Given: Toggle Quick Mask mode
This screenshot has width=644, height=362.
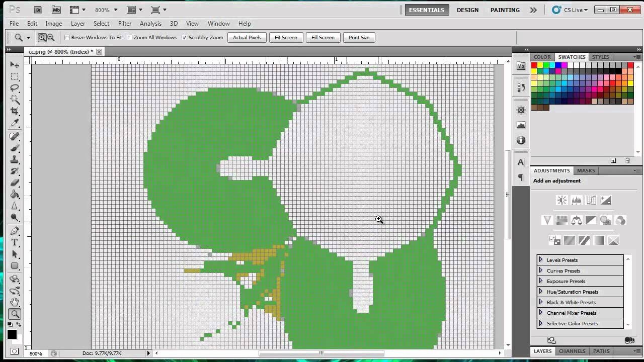Looking at the screenshot, I should click(15, 351).
